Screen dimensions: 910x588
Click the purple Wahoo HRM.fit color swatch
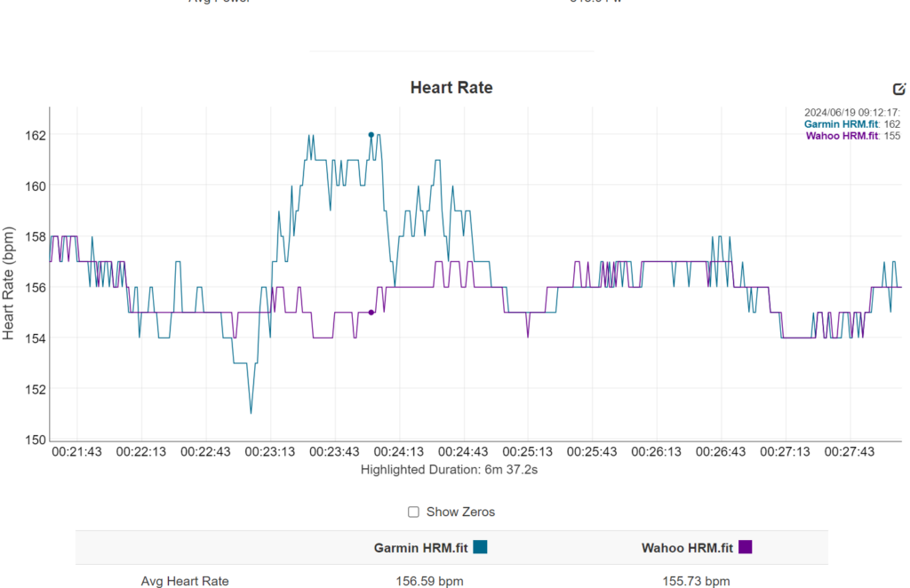tap(745, 547)
